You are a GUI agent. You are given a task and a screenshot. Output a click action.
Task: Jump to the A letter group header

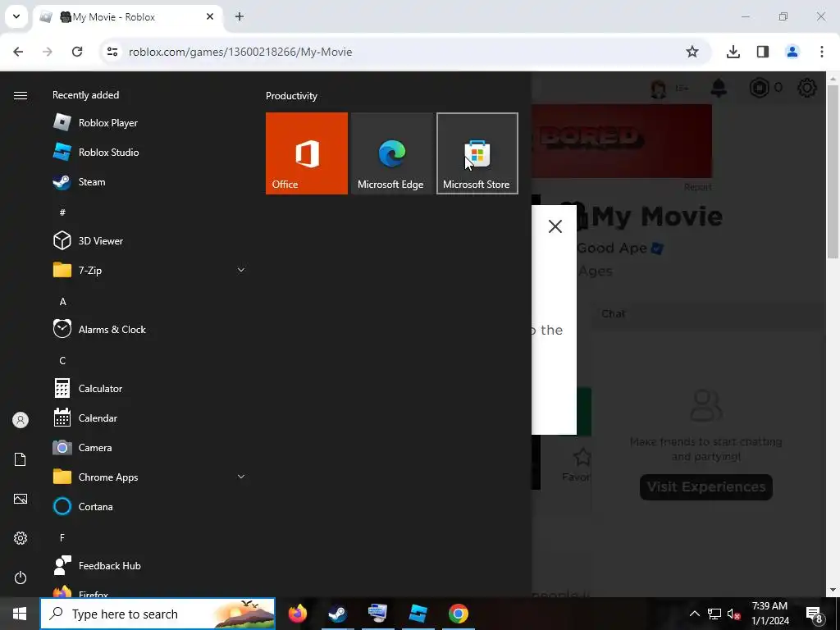coord(62,301)
